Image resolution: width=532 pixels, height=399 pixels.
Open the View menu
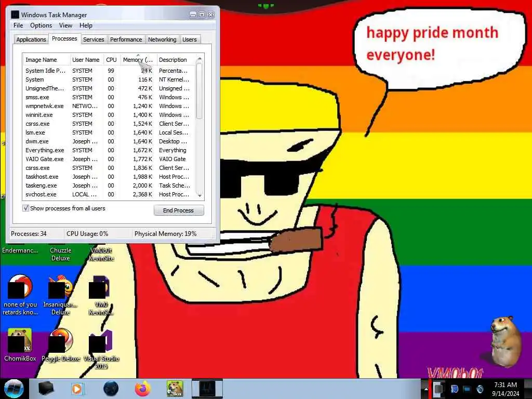[x=65, y=25]
